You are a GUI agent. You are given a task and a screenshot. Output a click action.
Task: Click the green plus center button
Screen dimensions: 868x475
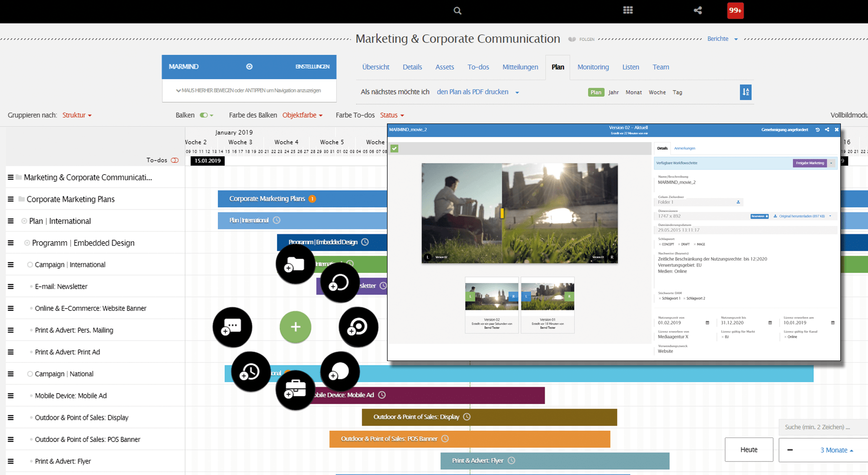[x=295, y=327]
